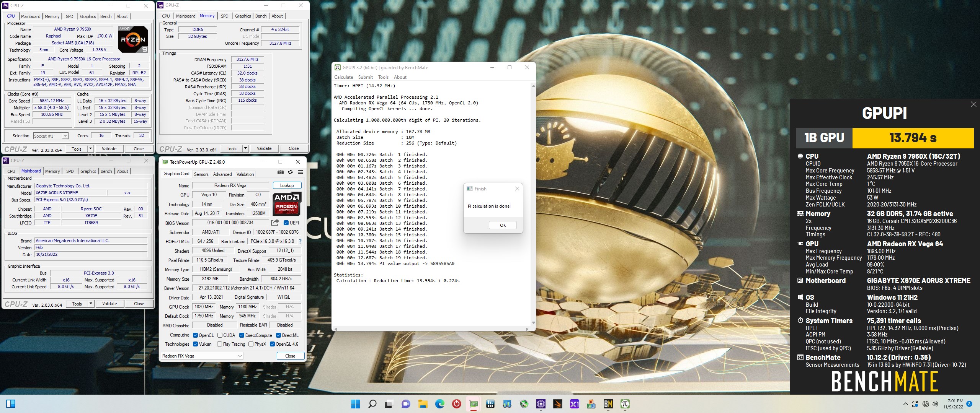980x413 pixels.
Task: Open Precision X1 taskbar icon
Action: click(575, 404)
